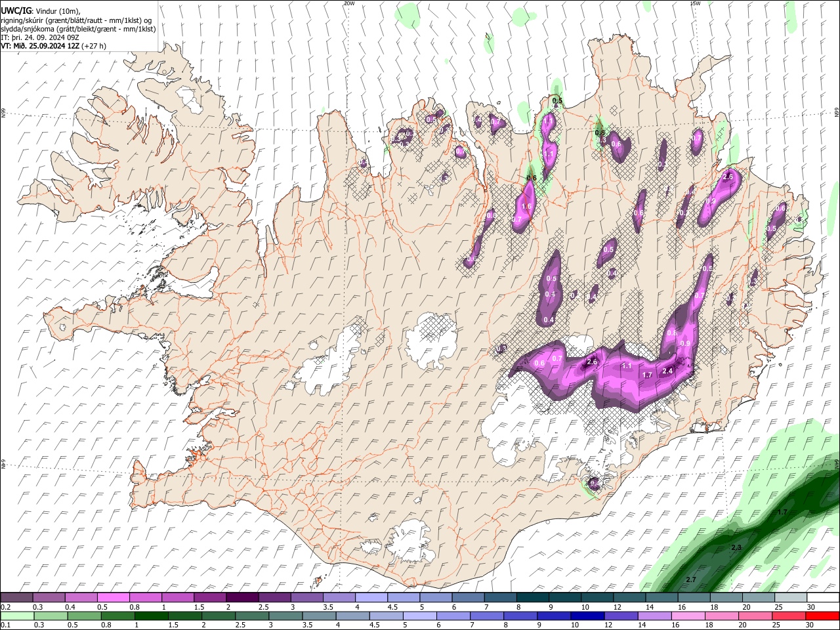Click the '2.4' value in the purple snow band
The height and width of the screenshot is (630, 840).
(668, 371)
